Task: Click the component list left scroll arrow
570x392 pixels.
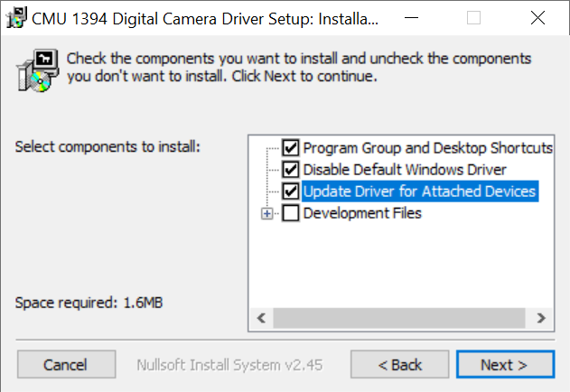Action: coord(261,318)
